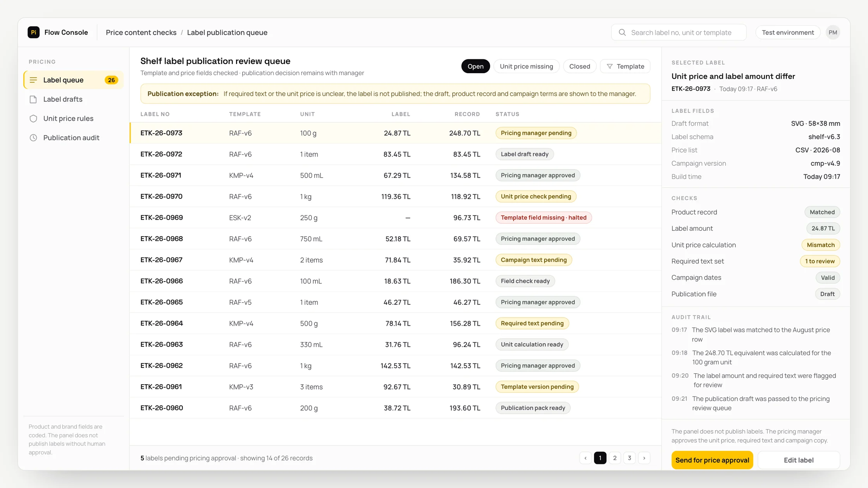This screenshot has height=488, width=868.
Task: Click the Label queue list icon
Action: 33,80
